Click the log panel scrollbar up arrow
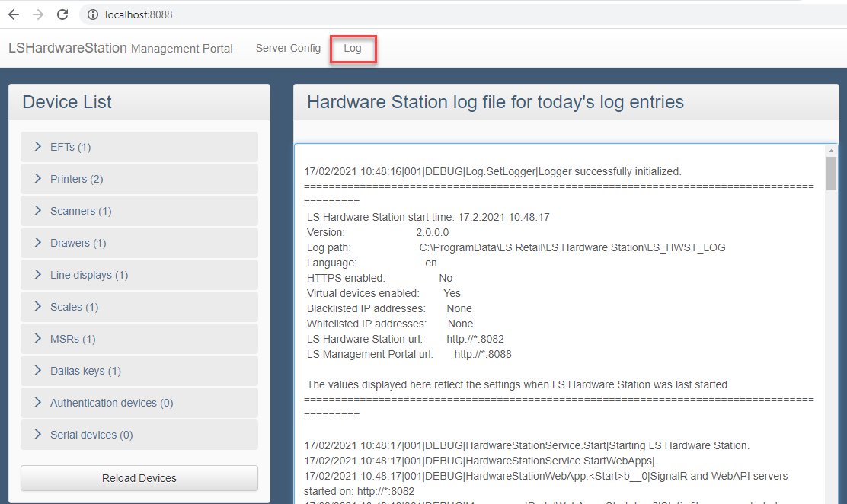This screenshot has width=847, height=504. click(x=831, y=152)
